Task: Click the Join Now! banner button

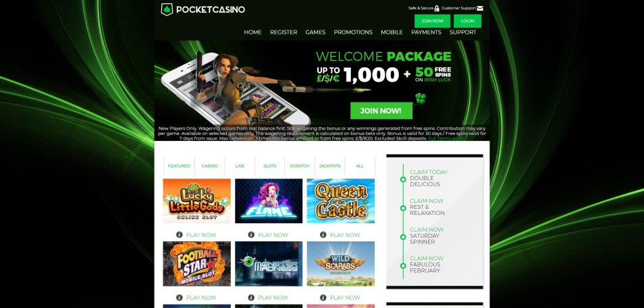Action: pos(381,111)
